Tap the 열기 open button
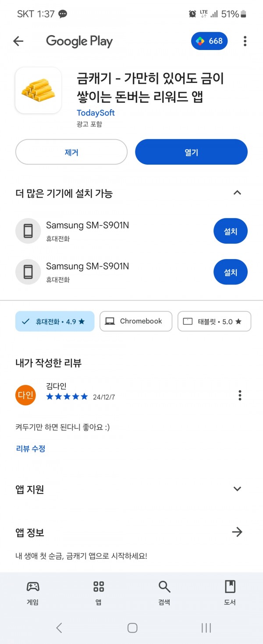 click(192, 152)
